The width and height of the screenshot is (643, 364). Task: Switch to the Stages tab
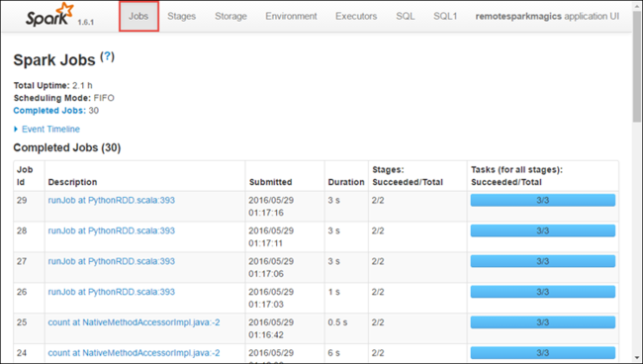point(181,17)
